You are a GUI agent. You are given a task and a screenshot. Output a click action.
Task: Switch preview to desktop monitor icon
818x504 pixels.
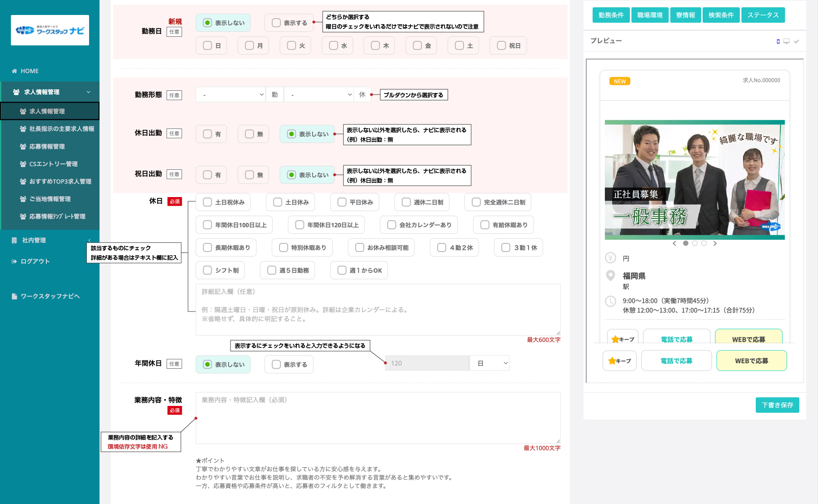(786, 41)
